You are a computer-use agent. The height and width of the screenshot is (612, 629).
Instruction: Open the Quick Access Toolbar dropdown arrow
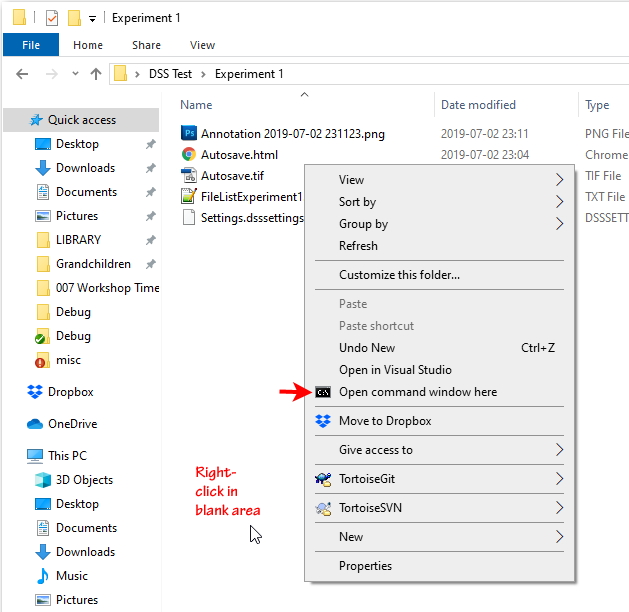92,19
